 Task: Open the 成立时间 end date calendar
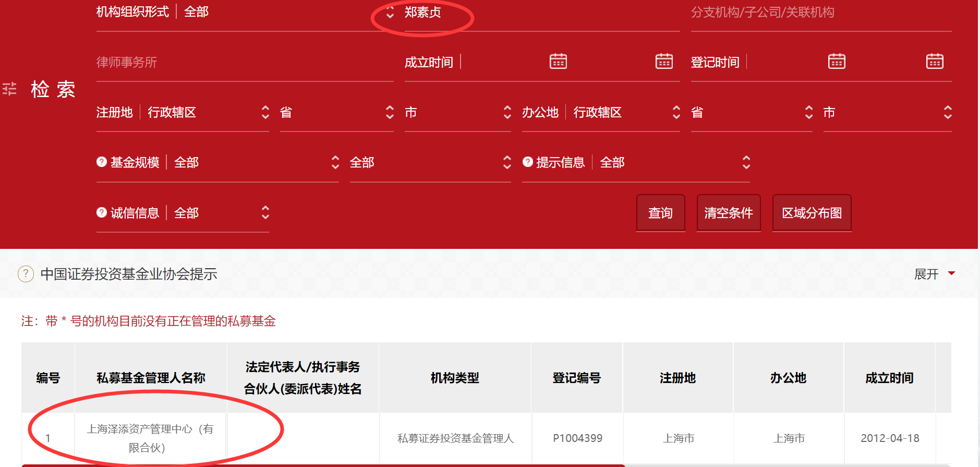664,61
